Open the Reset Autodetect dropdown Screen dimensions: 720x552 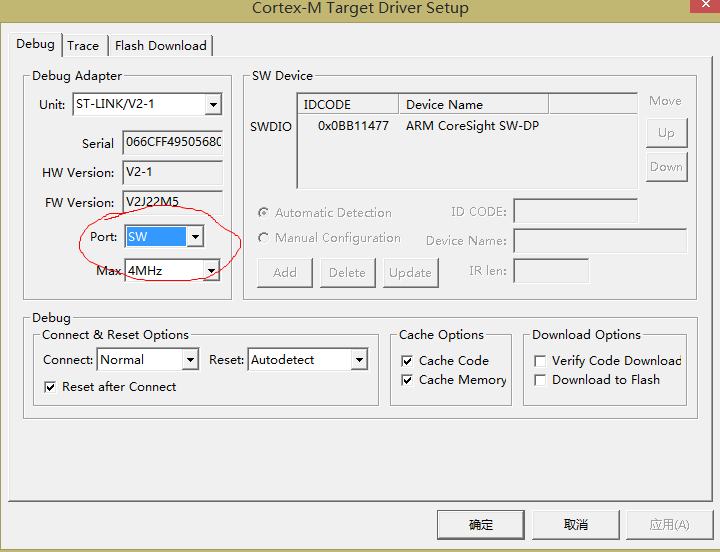pyautogui.click(x=360, y=360)
